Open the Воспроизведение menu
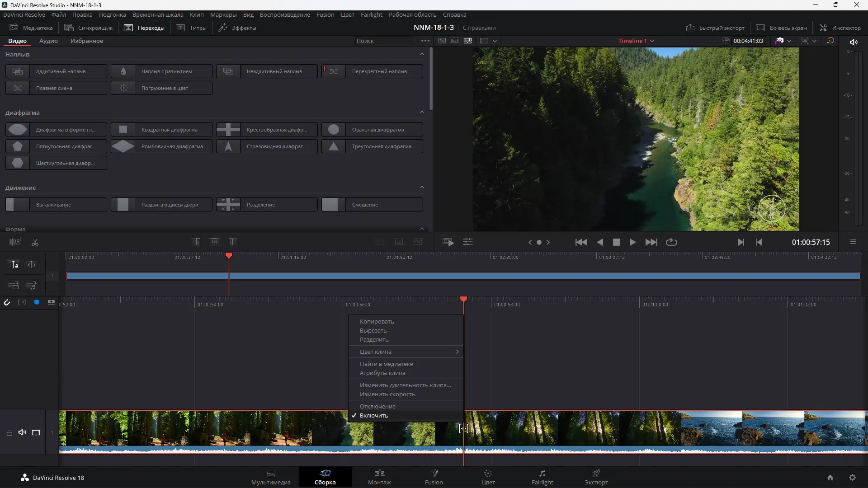 pos(284,14)
